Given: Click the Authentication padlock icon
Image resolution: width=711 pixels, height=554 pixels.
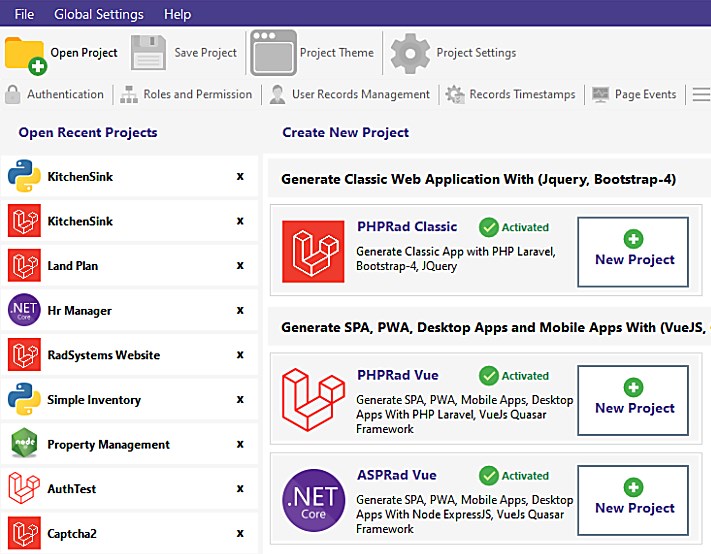Looking at the screenshot, I should coord(13,95).
